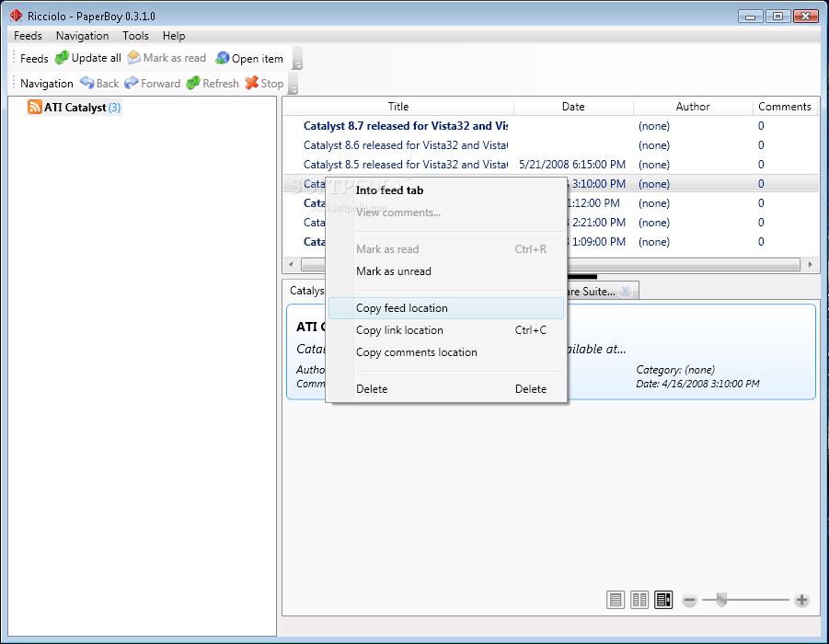Open the Feeds toolbar overflow arrow
829x644 pixels.
pos(298,58)
